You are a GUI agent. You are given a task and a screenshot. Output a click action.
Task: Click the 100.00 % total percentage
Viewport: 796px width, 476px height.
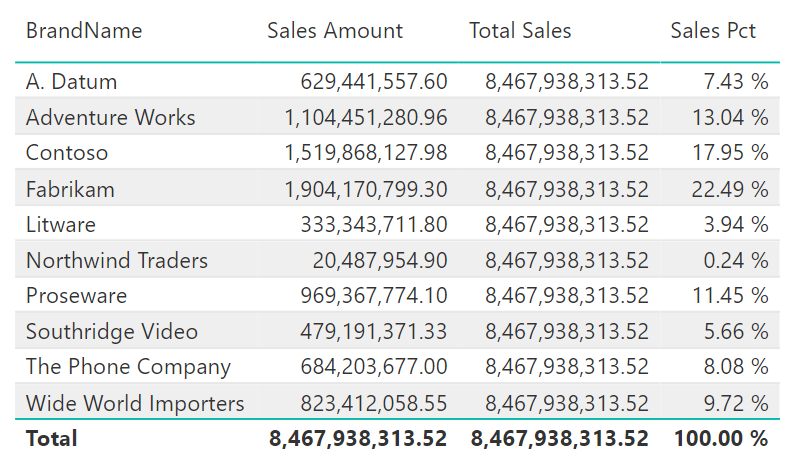pyautogui.click(x=721, y=439)
